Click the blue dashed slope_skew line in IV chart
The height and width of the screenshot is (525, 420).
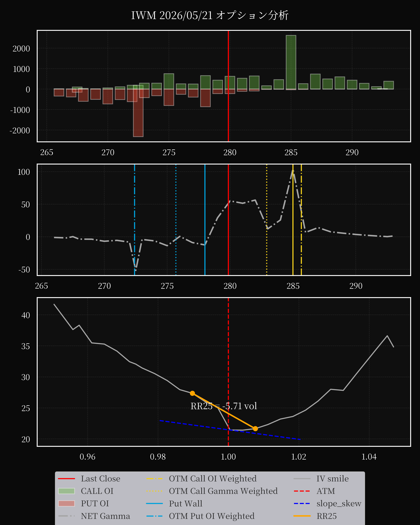point(230,430)
